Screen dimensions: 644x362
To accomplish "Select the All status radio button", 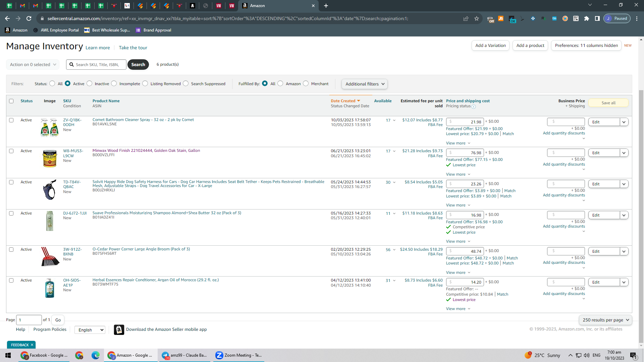I will pos(52,83).
